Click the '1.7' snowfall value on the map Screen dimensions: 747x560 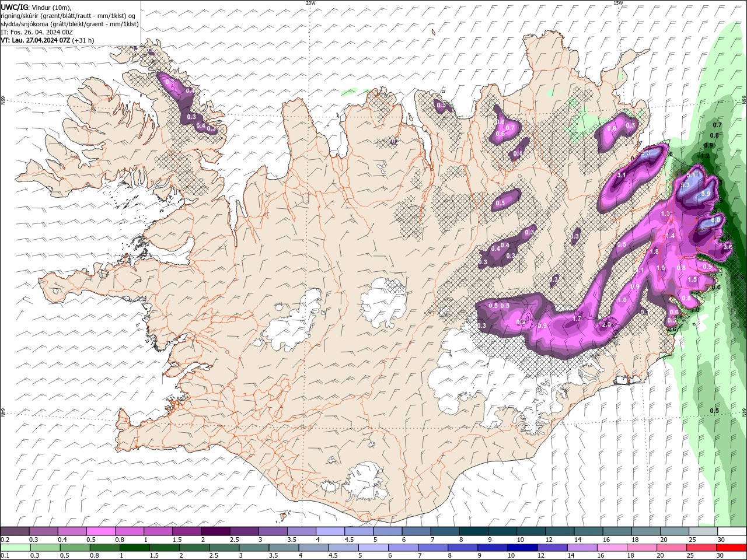(x=577, y=318)
